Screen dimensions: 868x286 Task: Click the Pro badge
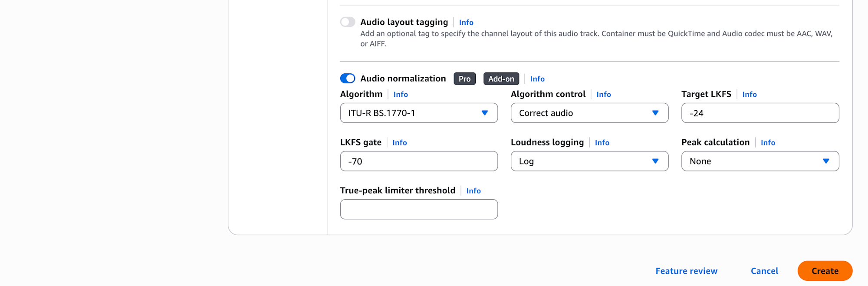click(x=465, y=79)
